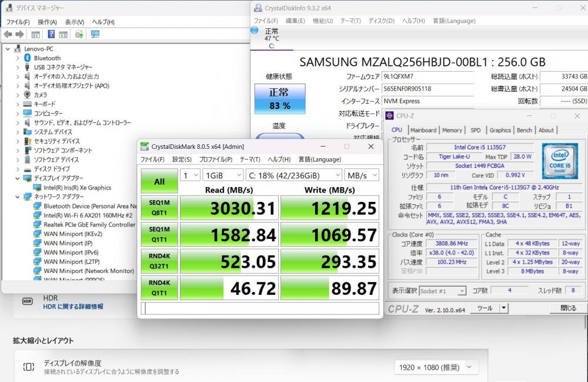Open the test count dropdown showing 1
This screenshot has height=382, width=588.
[190, 175]
